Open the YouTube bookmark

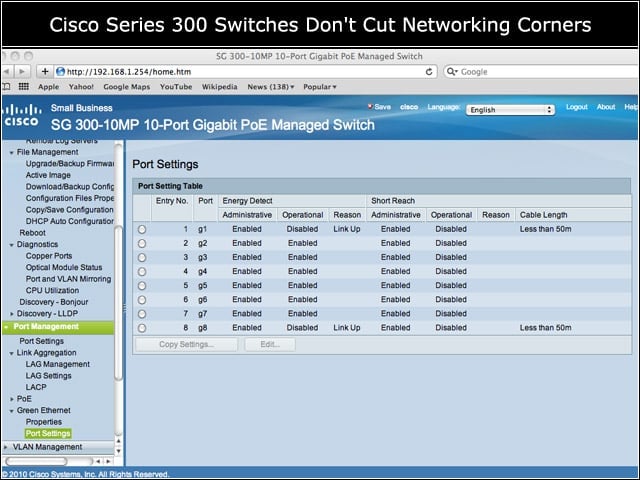coord(176,87)
